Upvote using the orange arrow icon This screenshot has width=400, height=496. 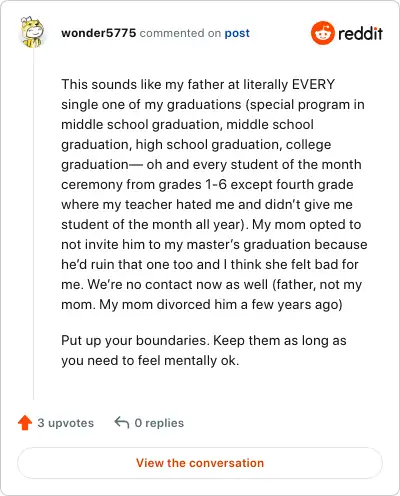(25, 423)
